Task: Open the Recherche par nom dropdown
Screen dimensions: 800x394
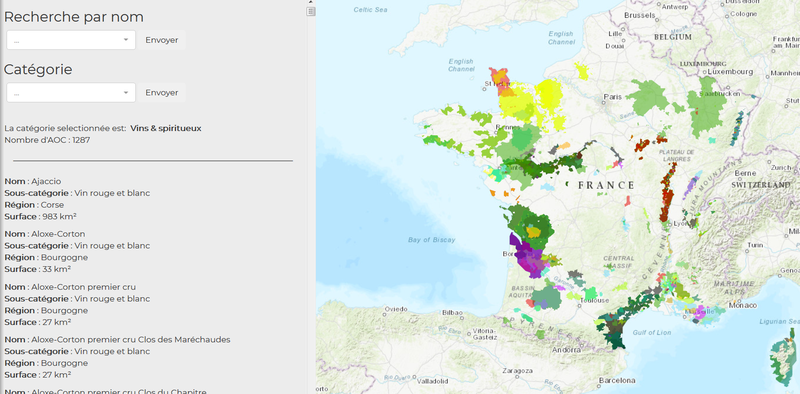Action: coord(71,40)
